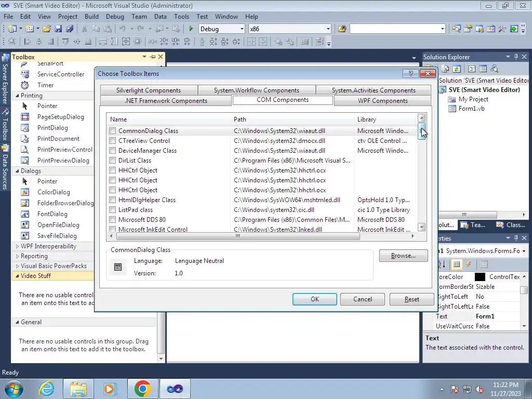Switch to the WPF Components tab
Image resolution: width=532 pixels, height=399 pixels.
pos(383,101)
